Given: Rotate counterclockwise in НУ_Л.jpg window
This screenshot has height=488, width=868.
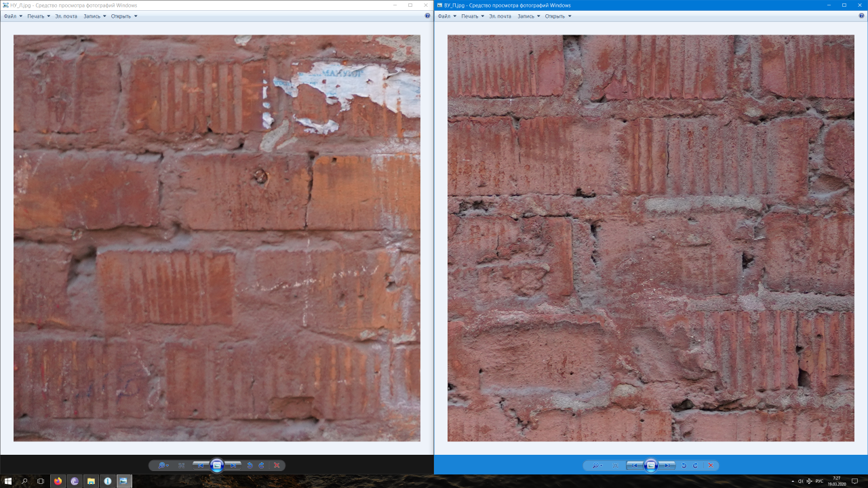Looking at the screenshot, I should [x=250, y=466].
